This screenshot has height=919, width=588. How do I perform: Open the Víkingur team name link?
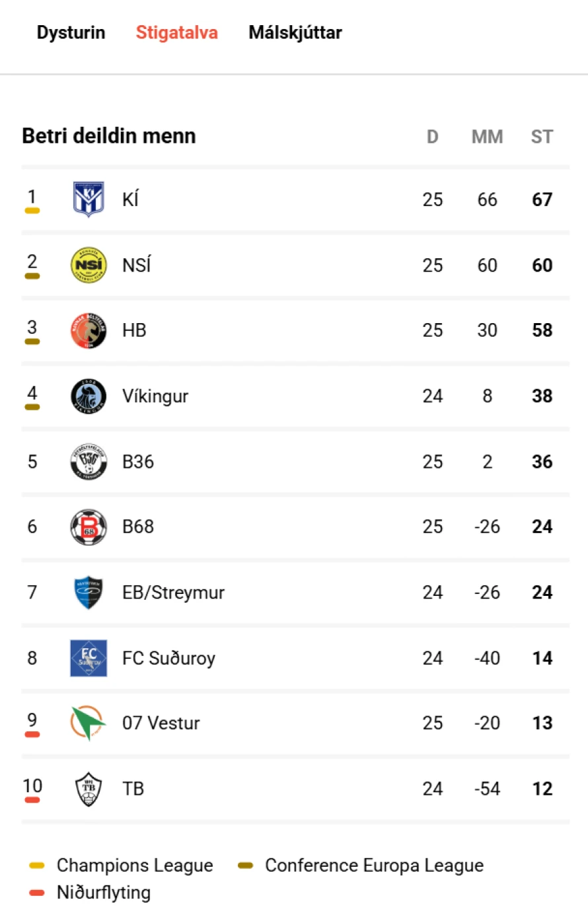(155, 396)
